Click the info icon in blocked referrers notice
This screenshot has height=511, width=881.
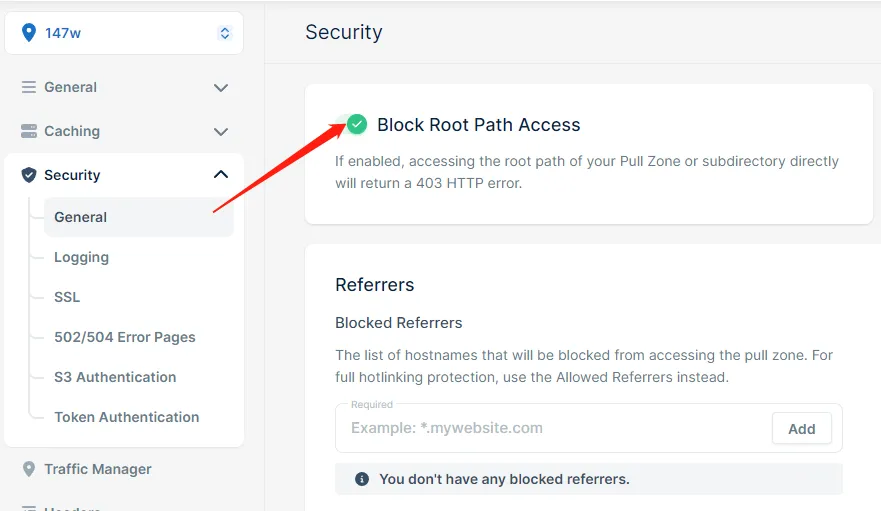362,479
